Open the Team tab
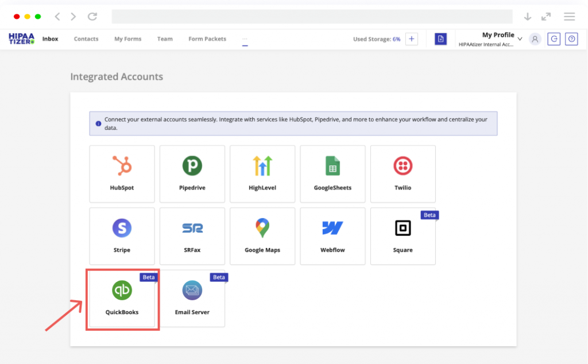The width and height of the screenshot is (588, 364). [x=165, y=38]
